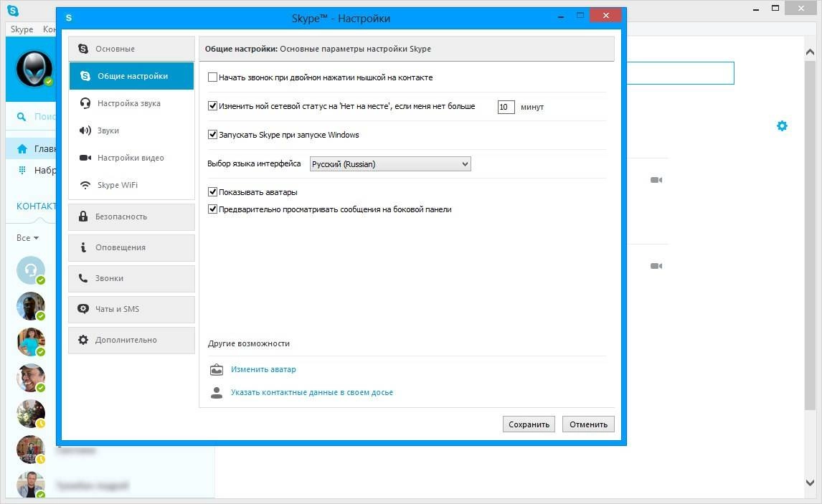The height and width of the screenshot is (504, 822).
Task: Expand the Дополнительно section
Action: pos(131,340)
